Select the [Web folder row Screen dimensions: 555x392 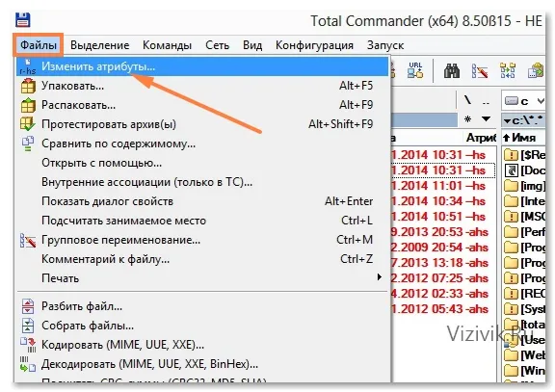524,355
